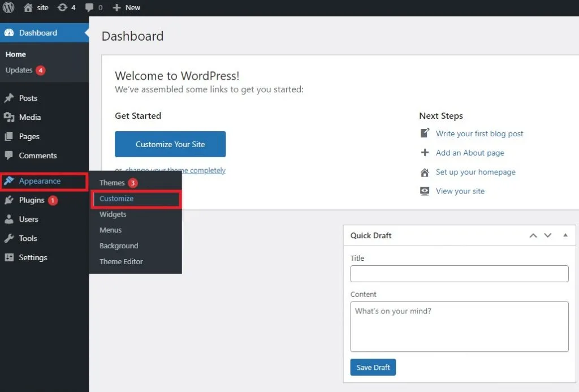Click the Quick Draft panel heading
Viewport: 579px width, 392px height.
pos(371,235)
